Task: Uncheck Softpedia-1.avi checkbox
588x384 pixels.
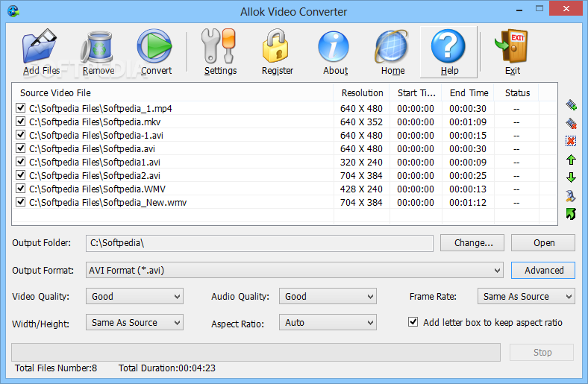Action: click(20, 135)
